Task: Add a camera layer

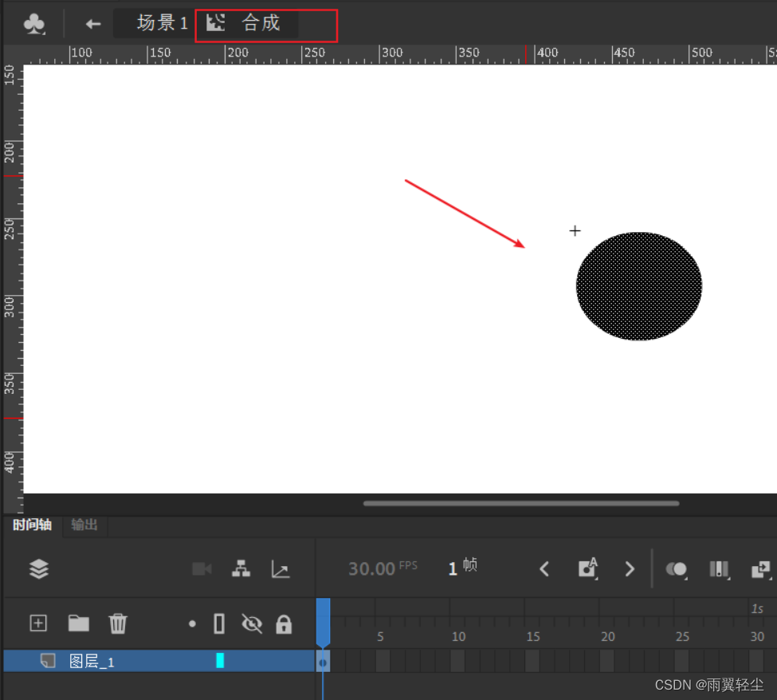Action: (x=202, y=568)
